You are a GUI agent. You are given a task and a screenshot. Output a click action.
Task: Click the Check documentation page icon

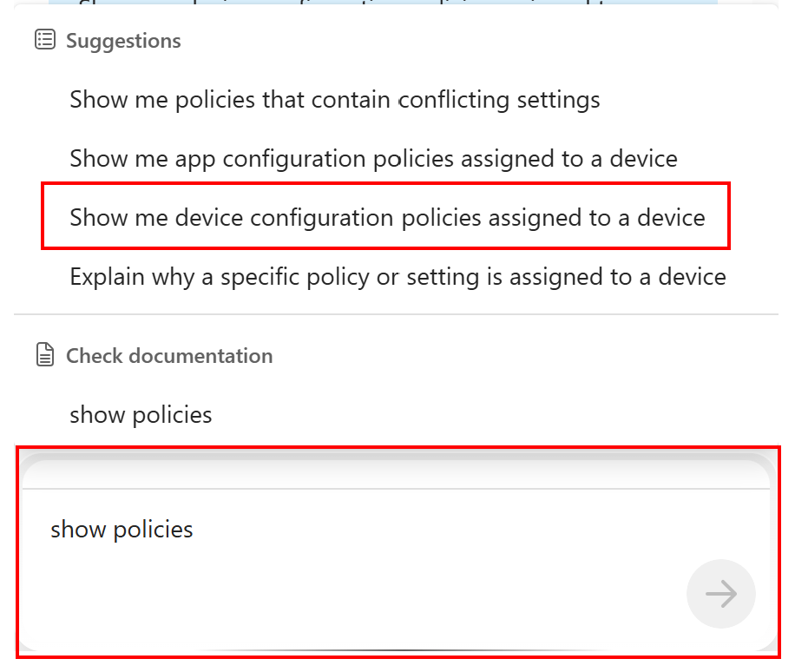[x=44, y=355]
